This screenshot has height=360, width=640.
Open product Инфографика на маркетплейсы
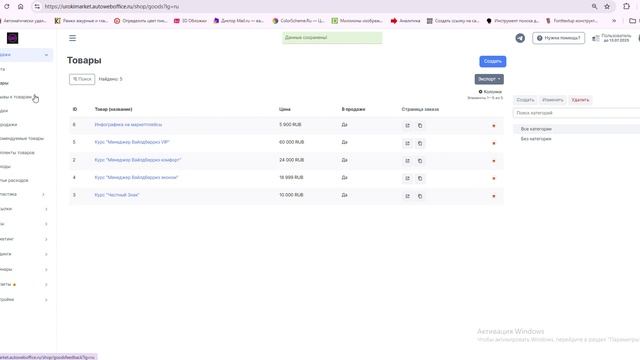tap(128, 124)
